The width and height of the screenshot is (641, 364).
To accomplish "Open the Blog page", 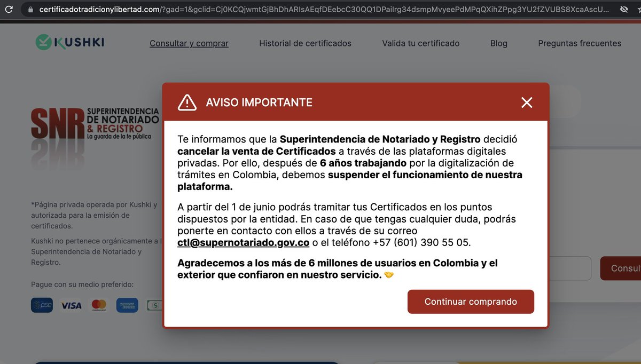I will tap(499, 43).
